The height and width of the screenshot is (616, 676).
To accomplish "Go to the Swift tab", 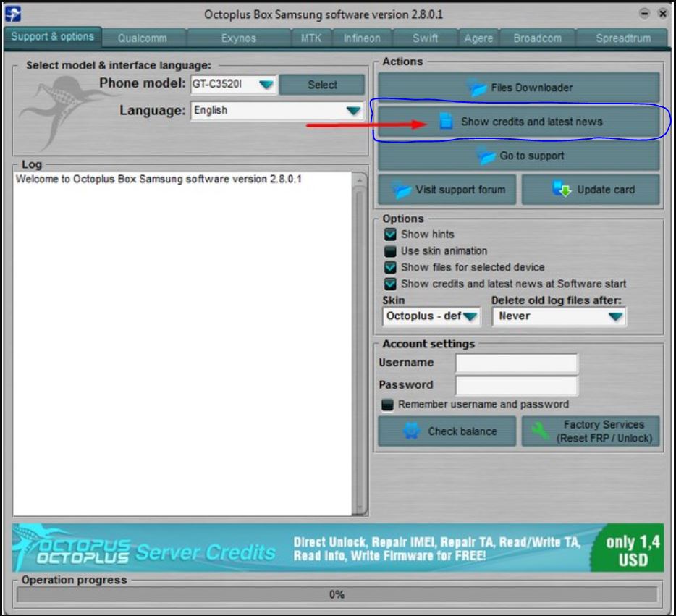I will pyautogui.click(x=425, y=38).
